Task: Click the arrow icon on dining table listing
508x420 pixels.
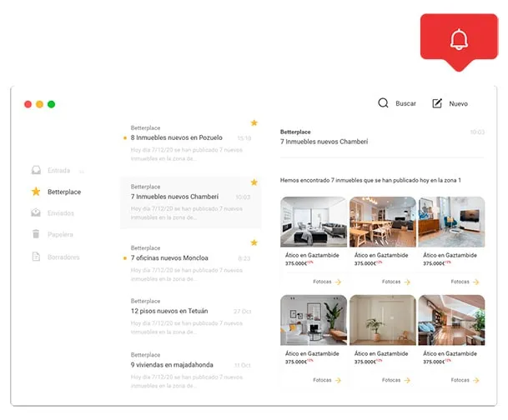Action: point(407,282)
